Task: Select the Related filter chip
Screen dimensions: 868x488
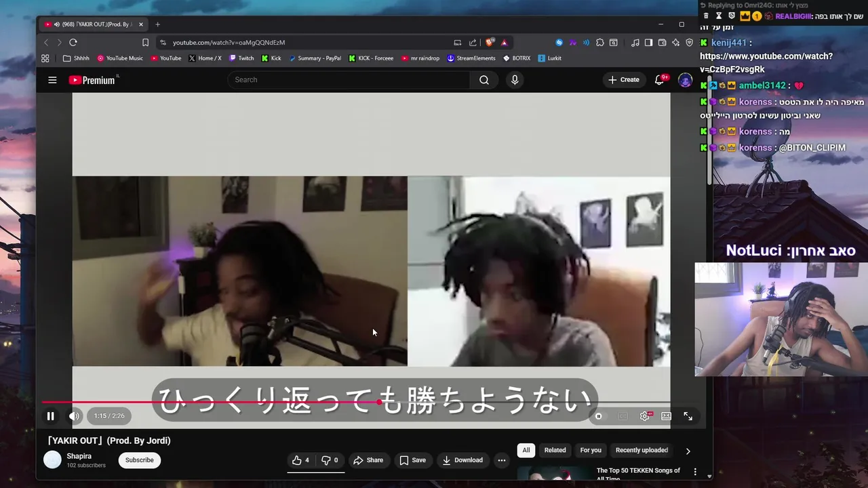Action: tap(555, 450)
